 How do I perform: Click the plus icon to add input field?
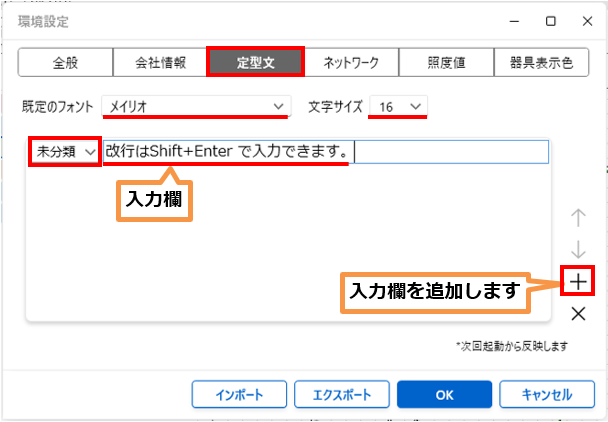coord(577,282)
